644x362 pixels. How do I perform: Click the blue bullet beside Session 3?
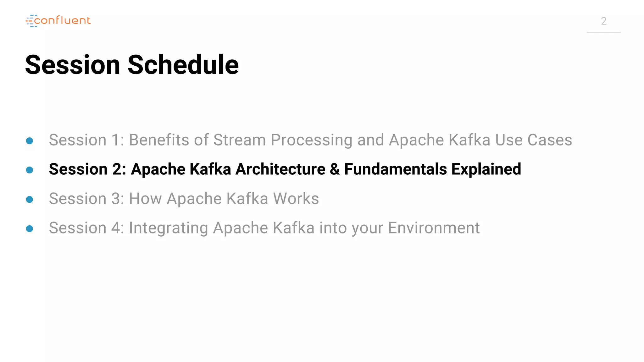30,200
